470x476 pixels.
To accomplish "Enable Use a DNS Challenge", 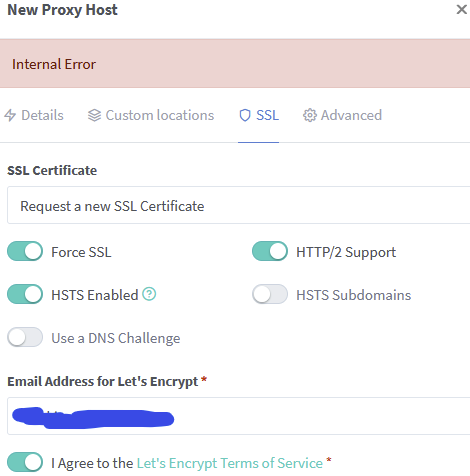I will point(25,337).
